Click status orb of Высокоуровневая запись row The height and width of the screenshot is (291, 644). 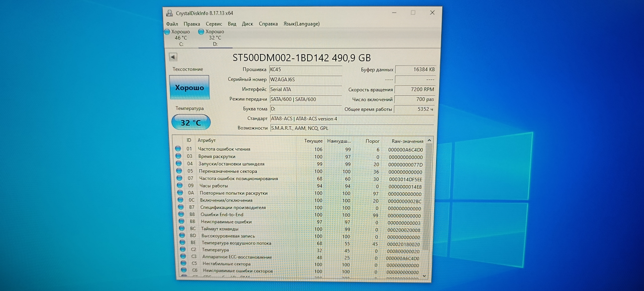point(182,235)
